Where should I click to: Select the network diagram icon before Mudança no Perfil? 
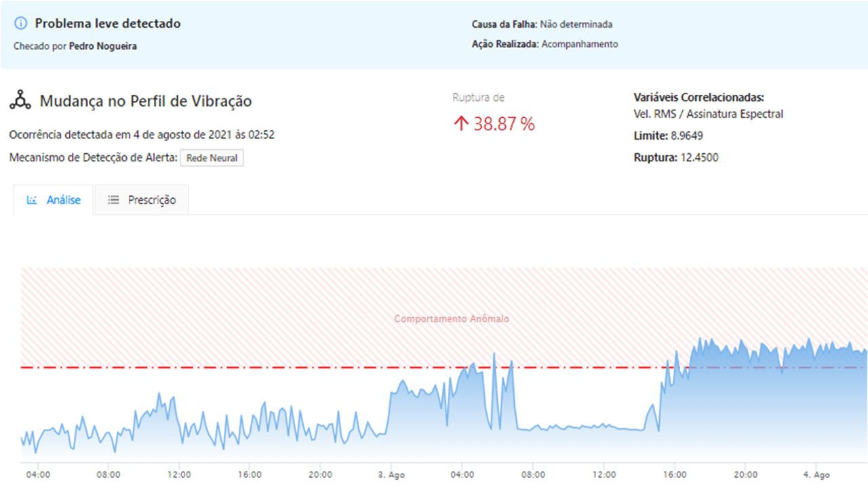20,100
